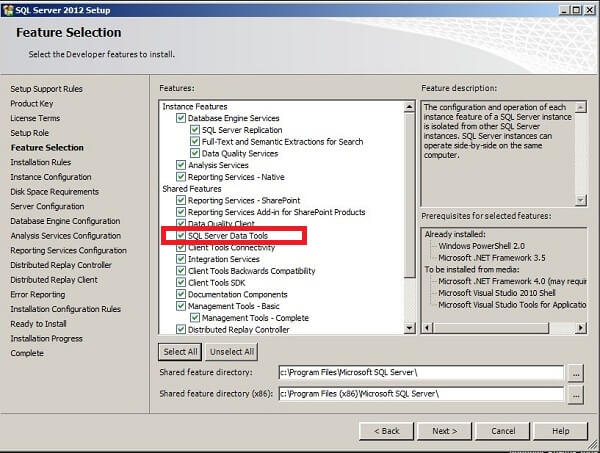Select Setup Role step
The width and height of the screenshot is (600, 453).
point(29,133)
